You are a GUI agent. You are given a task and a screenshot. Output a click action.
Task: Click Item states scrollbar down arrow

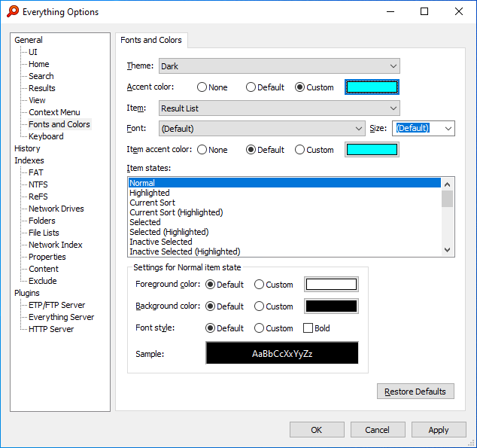click(x=447, y=250)
